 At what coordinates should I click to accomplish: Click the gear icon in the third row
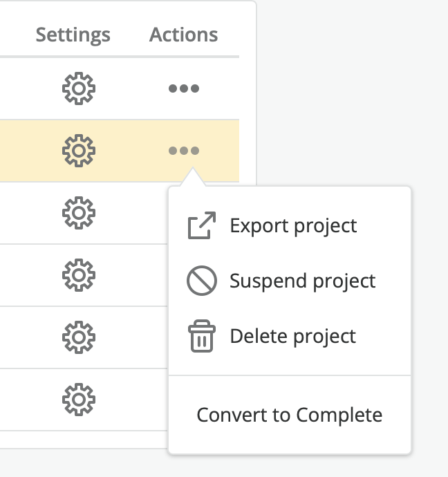coord(79,213)
